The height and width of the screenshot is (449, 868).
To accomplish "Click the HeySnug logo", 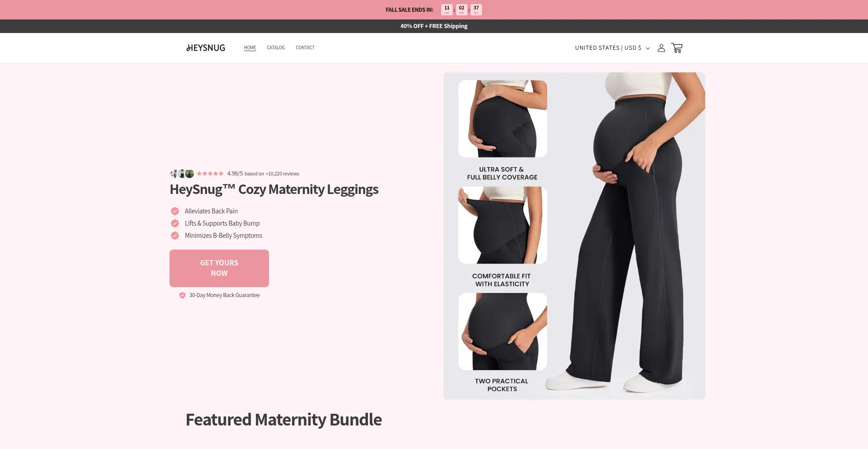I will 206,48.
